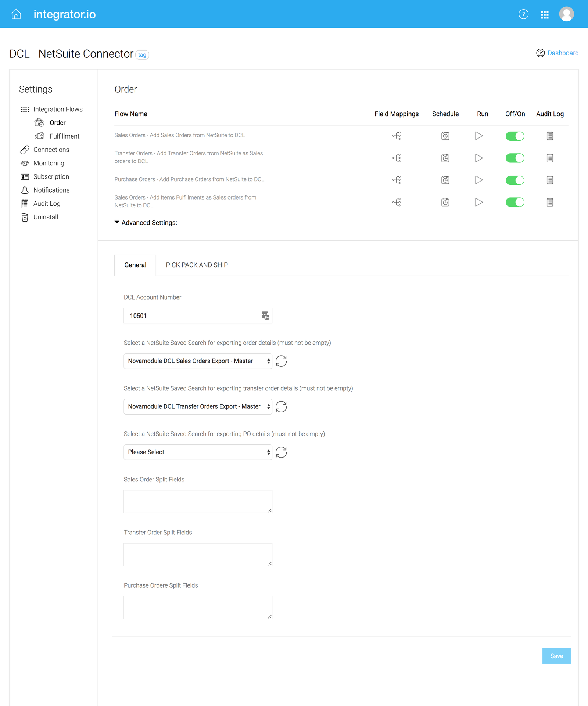Open schedule for Transfer Orders flow

445,158
